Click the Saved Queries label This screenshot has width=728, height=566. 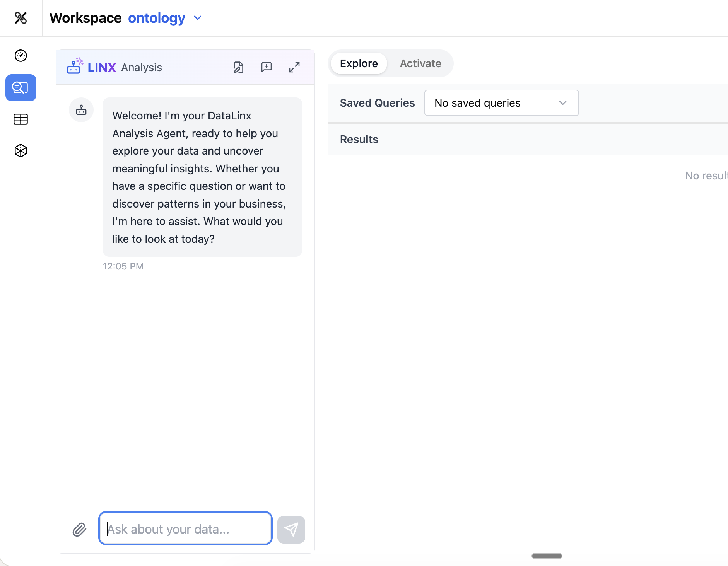point(377,103)
